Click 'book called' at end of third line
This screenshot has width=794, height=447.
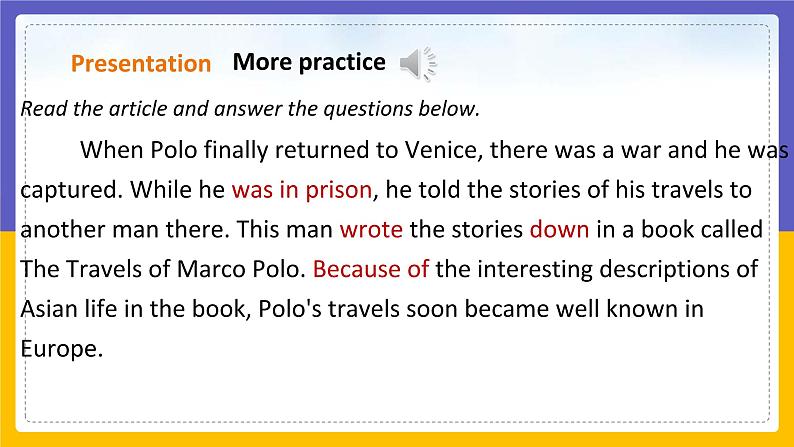[702, 229]
